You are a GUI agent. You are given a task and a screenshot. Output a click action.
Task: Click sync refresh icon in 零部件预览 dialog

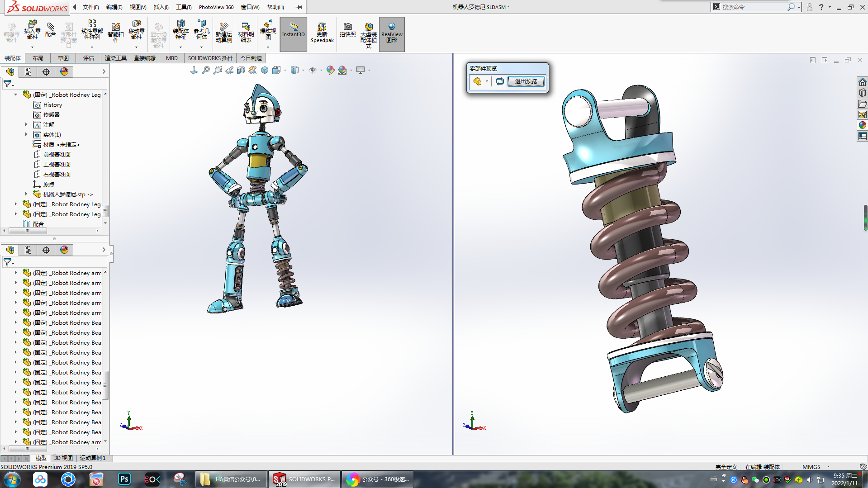click(x=499, y=81)
